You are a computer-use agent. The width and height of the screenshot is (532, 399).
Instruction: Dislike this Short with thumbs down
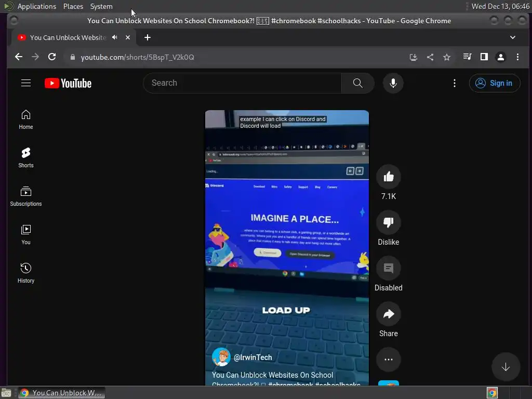pyautogui.click(x=389, y=222)
